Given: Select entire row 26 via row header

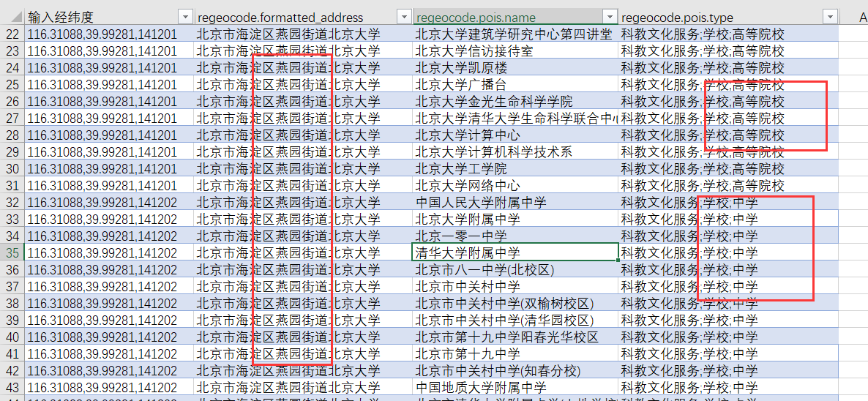Looking at the screenshot, I should [12, 101].
